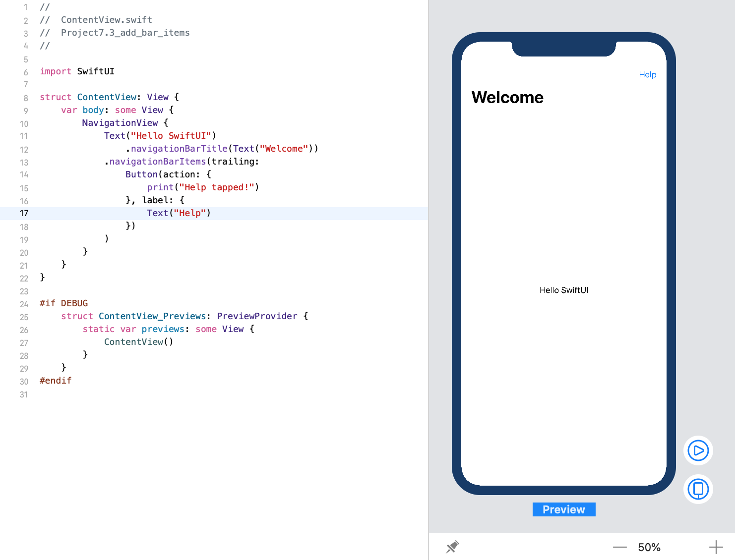The height and width of the screenshot is (560, 735).
Task: Click the var body: some View line
Action: pyautogui.click(x=118, y=110)
